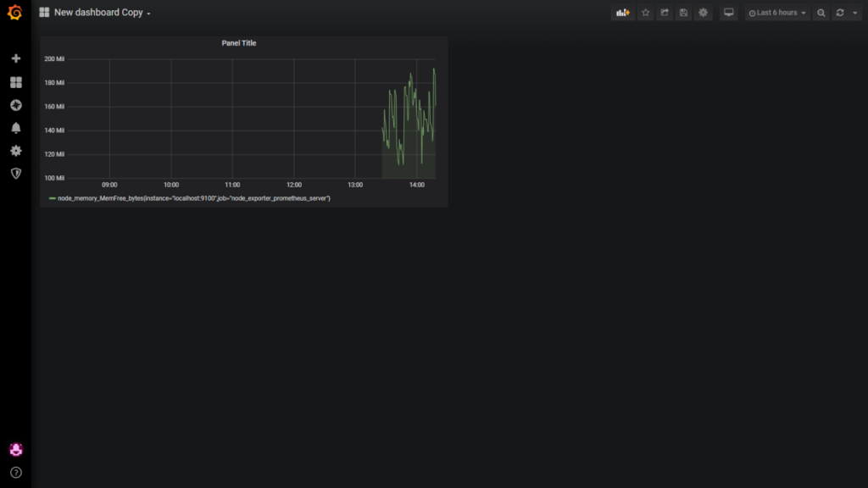Open the Panel Title menu

238,43
